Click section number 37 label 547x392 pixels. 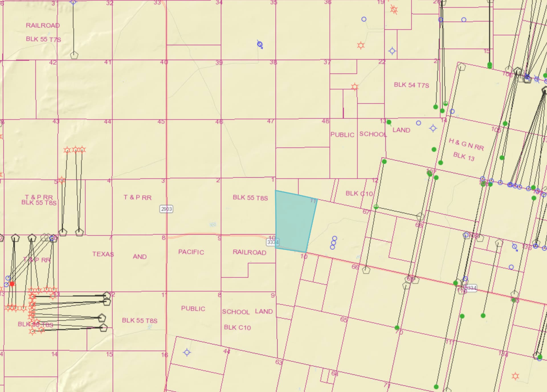(327, 62)
